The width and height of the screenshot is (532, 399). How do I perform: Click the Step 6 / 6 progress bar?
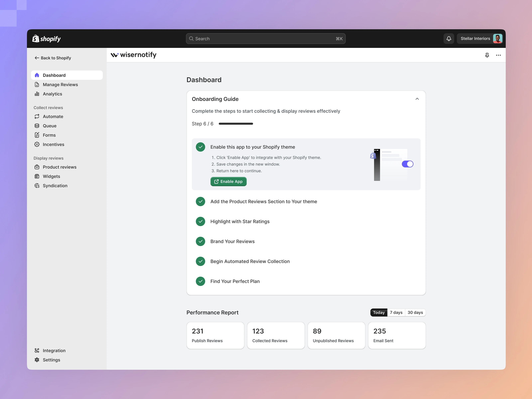click(236, 124)
